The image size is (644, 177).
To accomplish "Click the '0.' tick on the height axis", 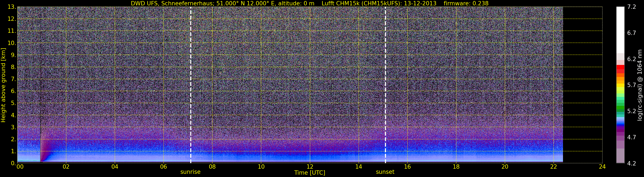I will (x=13, y=163).
